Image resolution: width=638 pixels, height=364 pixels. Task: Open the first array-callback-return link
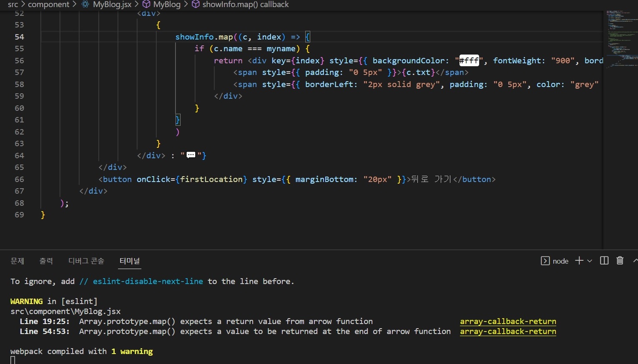[x=508, y=322]
